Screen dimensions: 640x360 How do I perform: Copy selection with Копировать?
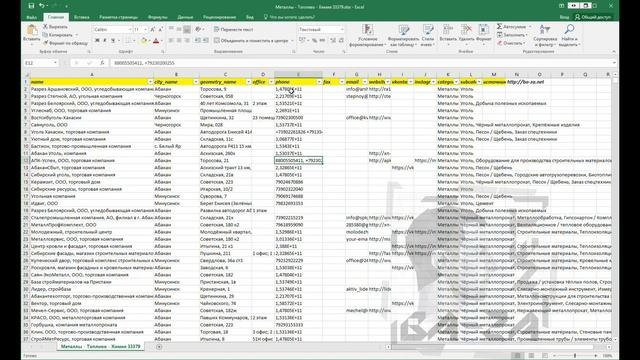click(x=58, y=35)
